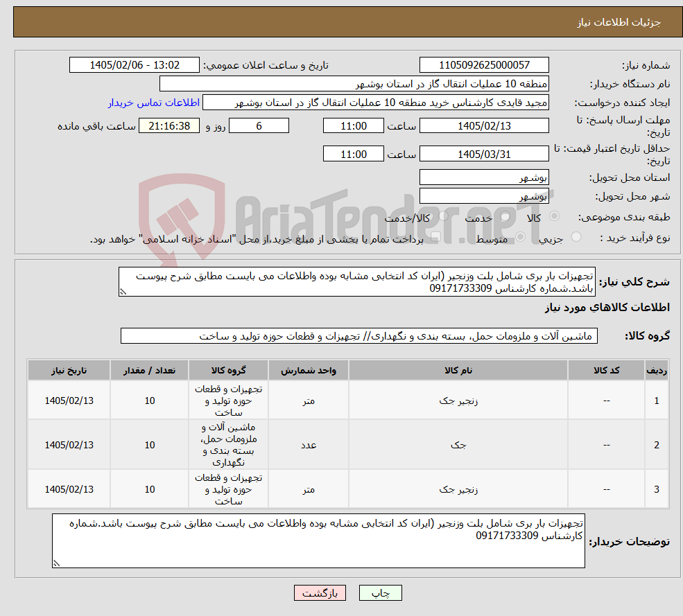The height and width of the screenshot is (616, 683).
Task: Click remaining time field 21:16:38
Action: [169, 126]
